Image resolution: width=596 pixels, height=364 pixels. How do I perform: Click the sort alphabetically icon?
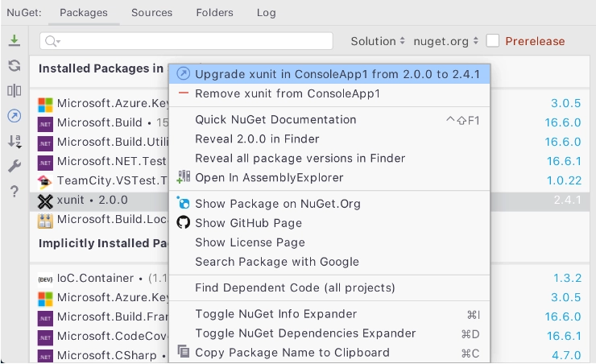point(14,141)
